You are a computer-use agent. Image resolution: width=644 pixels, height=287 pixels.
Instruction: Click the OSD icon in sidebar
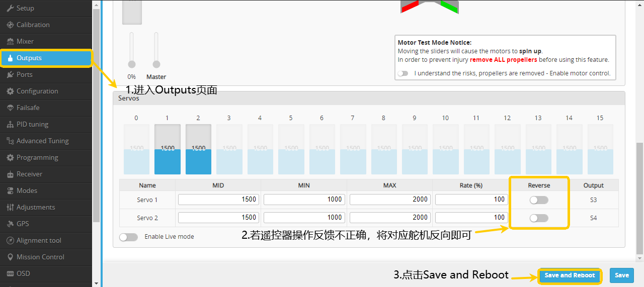point(10,273)
